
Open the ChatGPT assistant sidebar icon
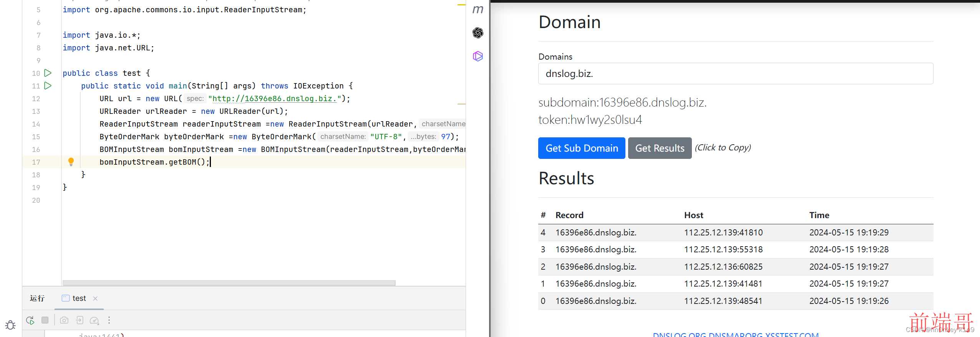click(478, 33)
